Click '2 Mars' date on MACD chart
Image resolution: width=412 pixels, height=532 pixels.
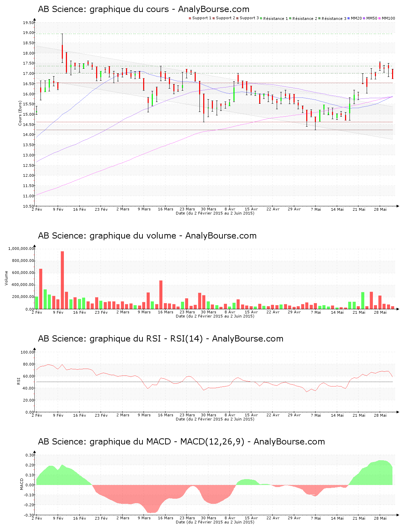123,518
